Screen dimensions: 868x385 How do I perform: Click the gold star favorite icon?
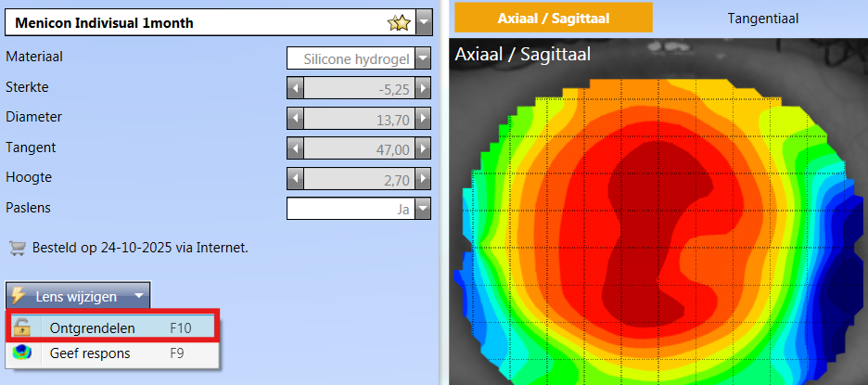pos(399,23)
